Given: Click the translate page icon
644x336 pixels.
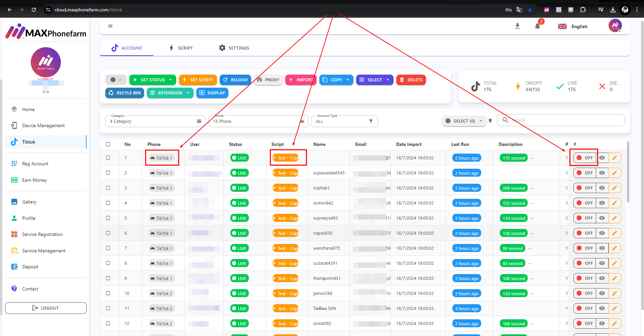Looking at the screenshot, I should 519,10.
